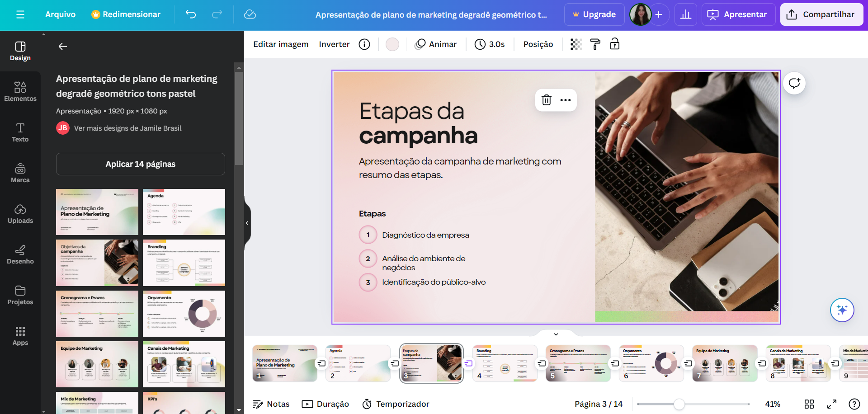Open the Uploads sidebar tab

(x=20, y=214)
